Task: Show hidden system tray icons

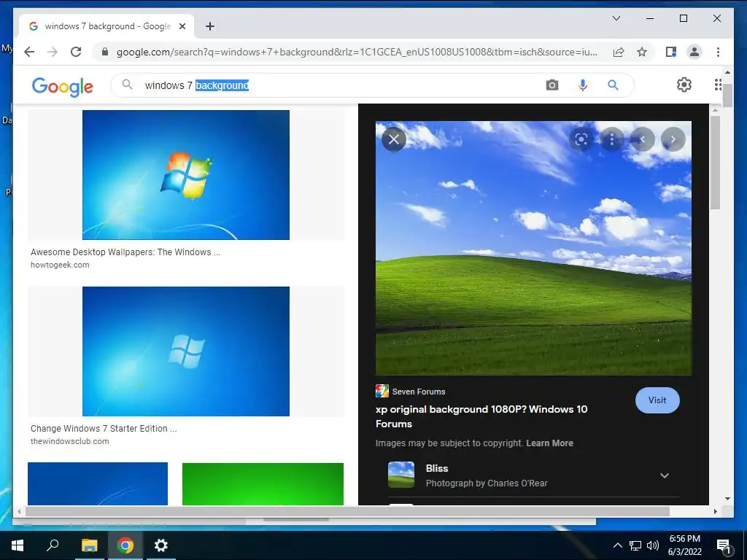Action: coord(617,545)
